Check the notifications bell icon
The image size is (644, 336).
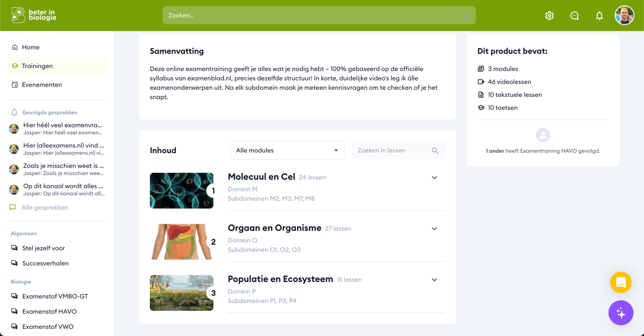point(599,16)
